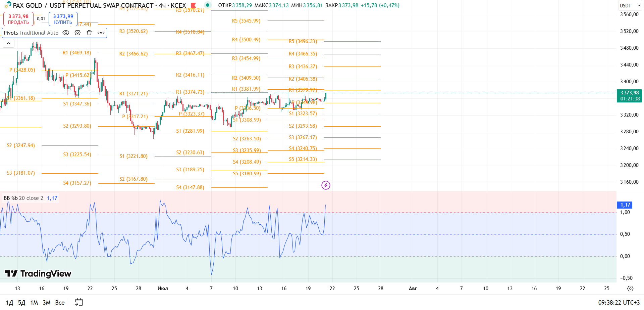Collapse the indicator legend chevron

[x=8, y=43]
